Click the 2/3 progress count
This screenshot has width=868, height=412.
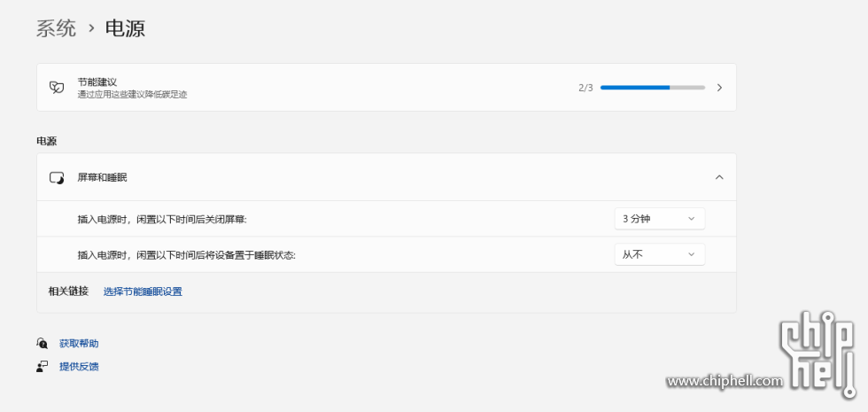click(x=585, y=88)
